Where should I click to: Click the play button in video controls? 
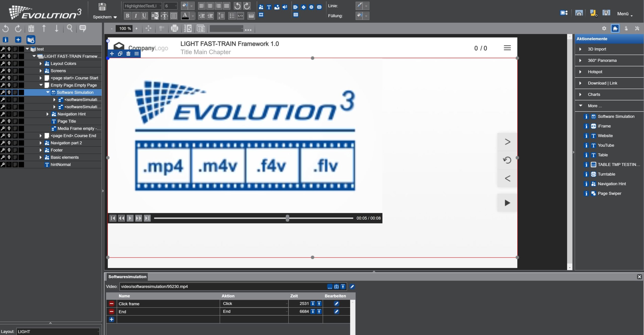pyautogui.click(x=130, y=218)
